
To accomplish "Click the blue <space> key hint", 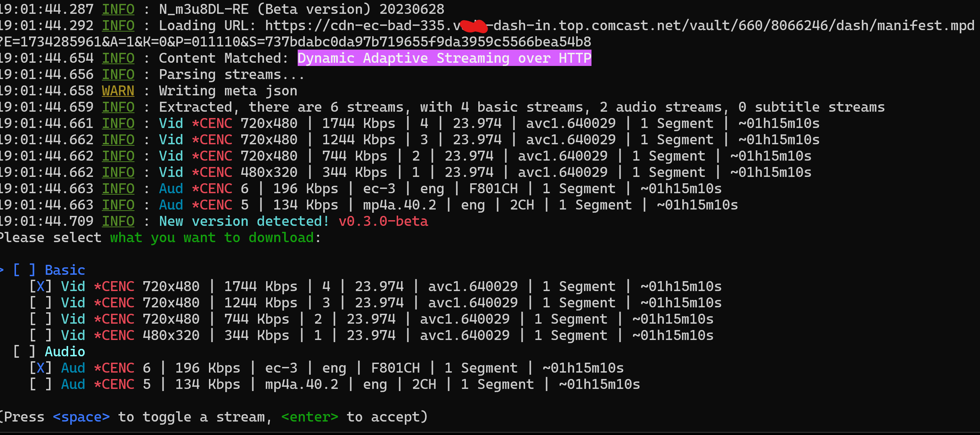I will (81, 417).
